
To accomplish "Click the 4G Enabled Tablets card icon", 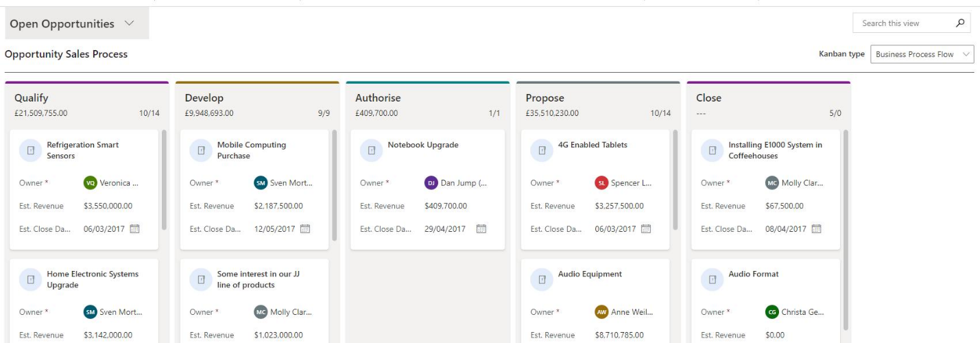I will pos(542,150).
